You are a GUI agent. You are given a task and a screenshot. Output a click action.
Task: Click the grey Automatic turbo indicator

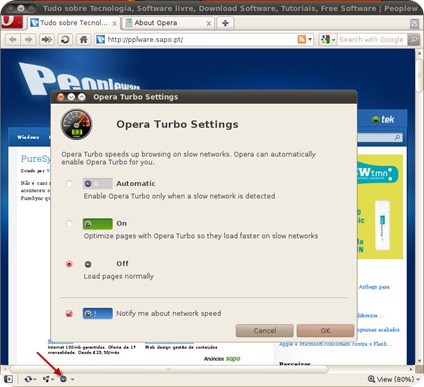click(x=98, y=184)
